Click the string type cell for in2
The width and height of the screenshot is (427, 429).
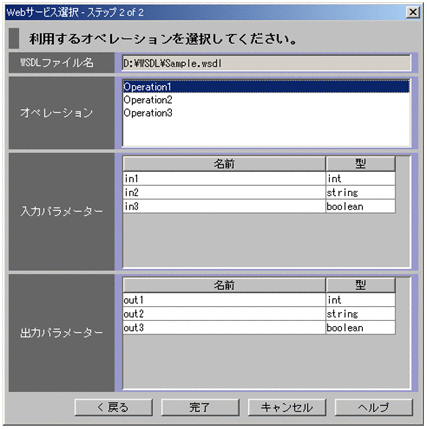[360, 193]
